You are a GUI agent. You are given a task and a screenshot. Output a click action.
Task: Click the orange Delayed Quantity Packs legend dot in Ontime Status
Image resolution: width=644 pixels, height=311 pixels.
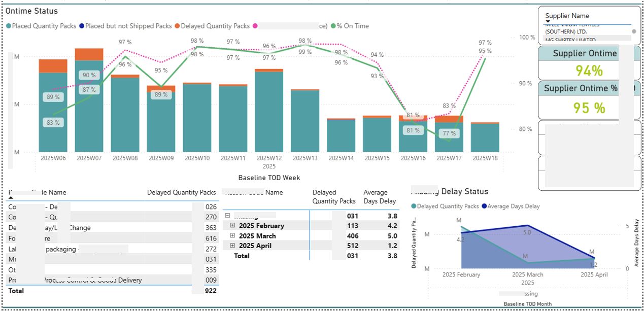click(177, 26)
